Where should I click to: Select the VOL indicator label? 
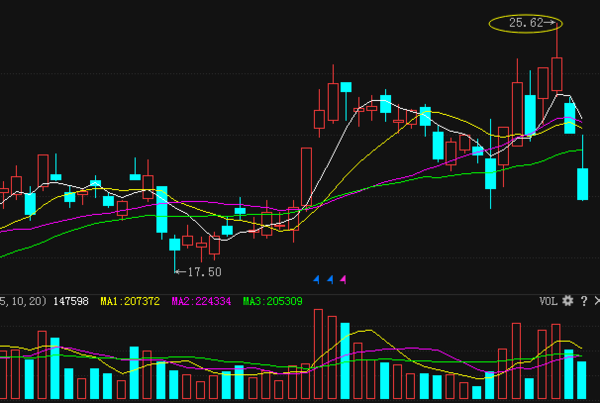pyautogui.click(x=548, y=300)
